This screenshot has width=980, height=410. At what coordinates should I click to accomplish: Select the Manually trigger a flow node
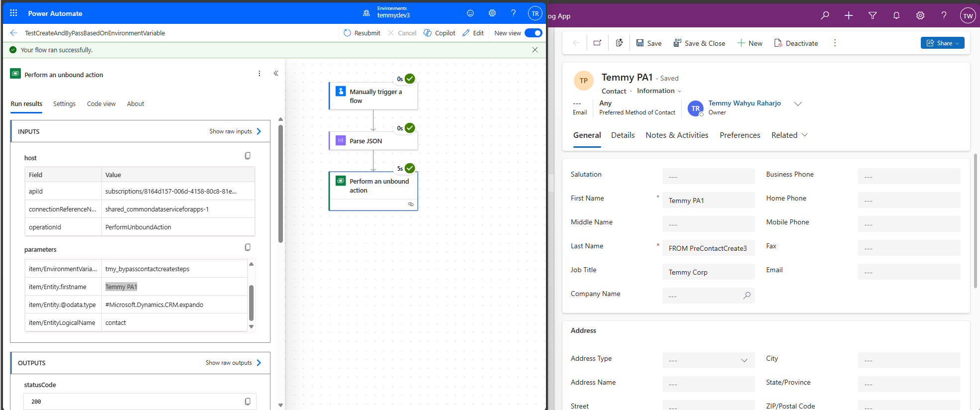373,96
